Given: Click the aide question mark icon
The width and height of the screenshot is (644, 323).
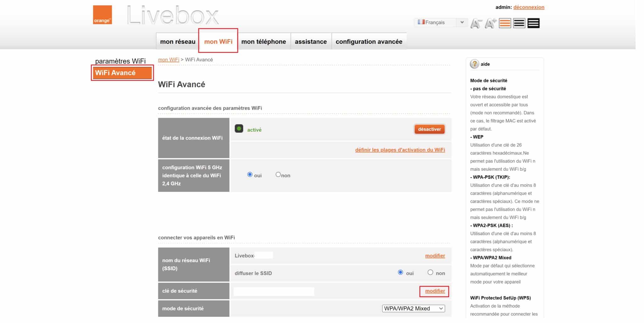Looking at the screenshot, I should 474,64.
